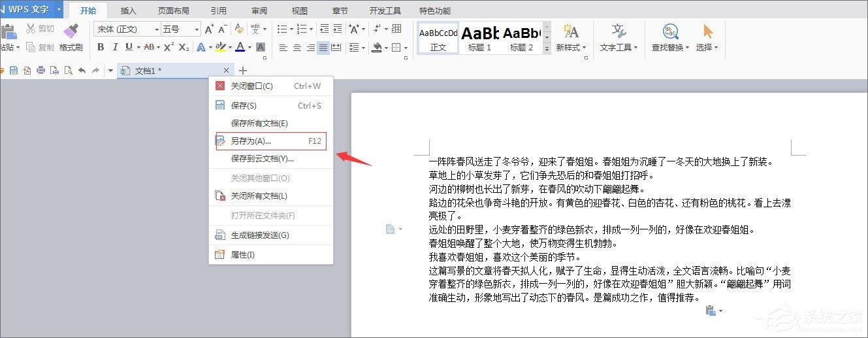Click the New Style (新样式) icon
Screen dimensions: 868x338
(x=571, y=31)
